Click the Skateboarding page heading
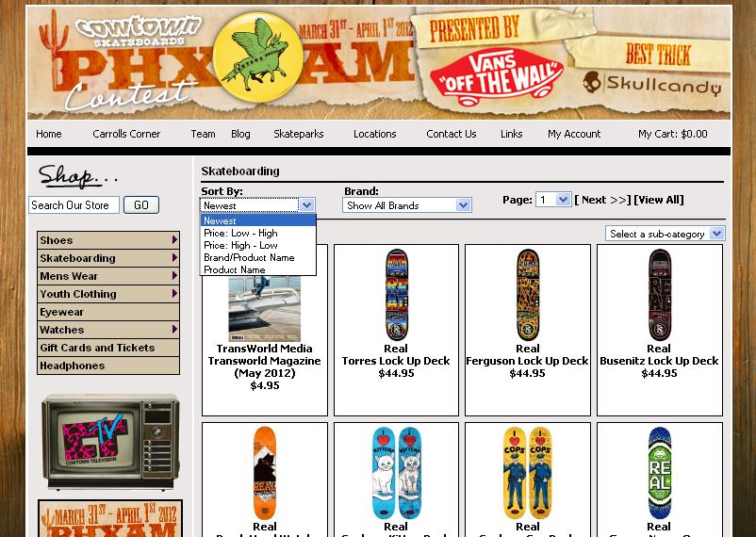Screen dimensions: 756x537 240,171
